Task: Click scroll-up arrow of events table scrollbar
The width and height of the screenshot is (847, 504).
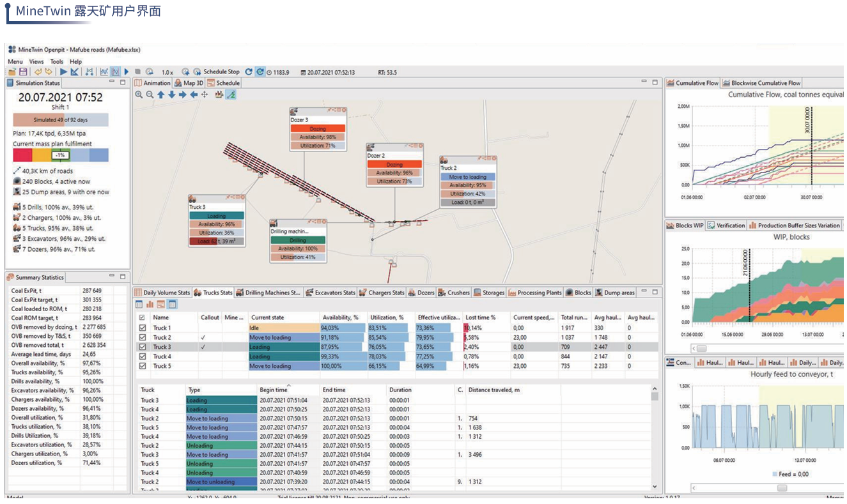Action: tap(655, 388)
